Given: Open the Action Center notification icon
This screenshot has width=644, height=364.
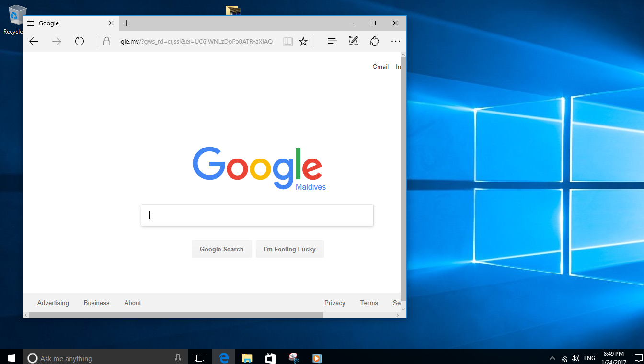Looking at the screenshot, I should 638,358.
